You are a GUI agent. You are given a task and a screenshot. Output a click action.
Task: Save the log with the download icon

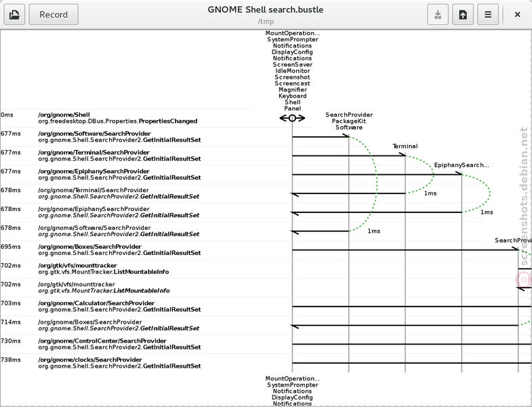[438, 15]
